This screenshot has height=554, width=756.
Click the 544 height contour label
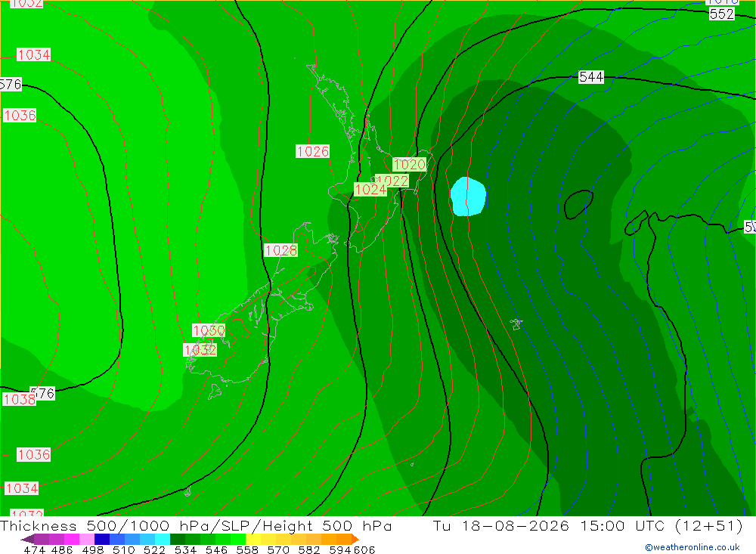[591, 76]
